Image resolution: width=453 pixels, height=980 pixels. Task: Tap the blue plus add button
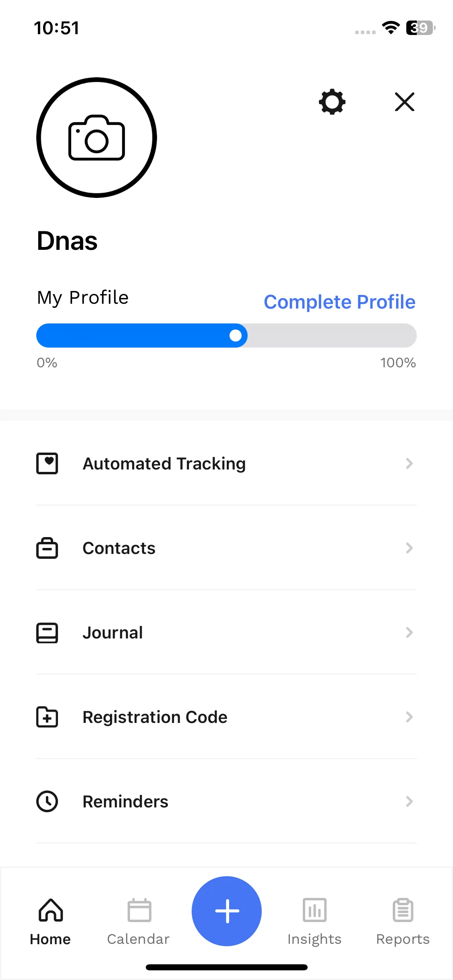227,911
